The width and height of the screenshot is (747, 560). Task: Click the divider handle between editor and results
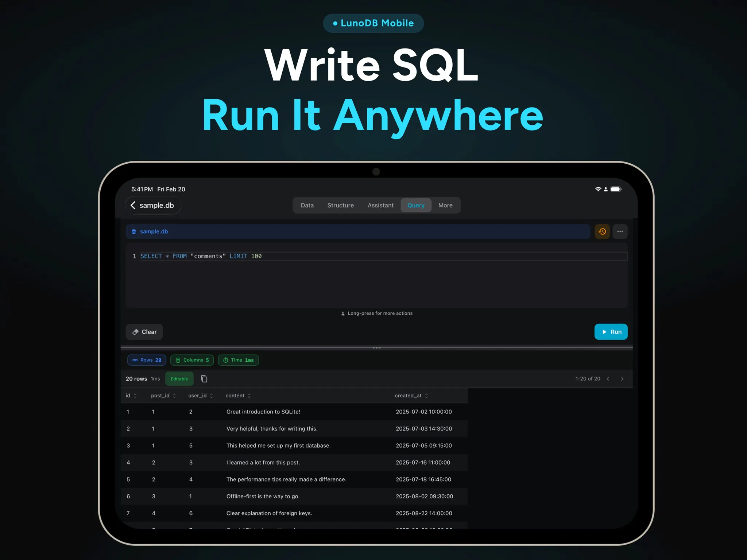376,348
